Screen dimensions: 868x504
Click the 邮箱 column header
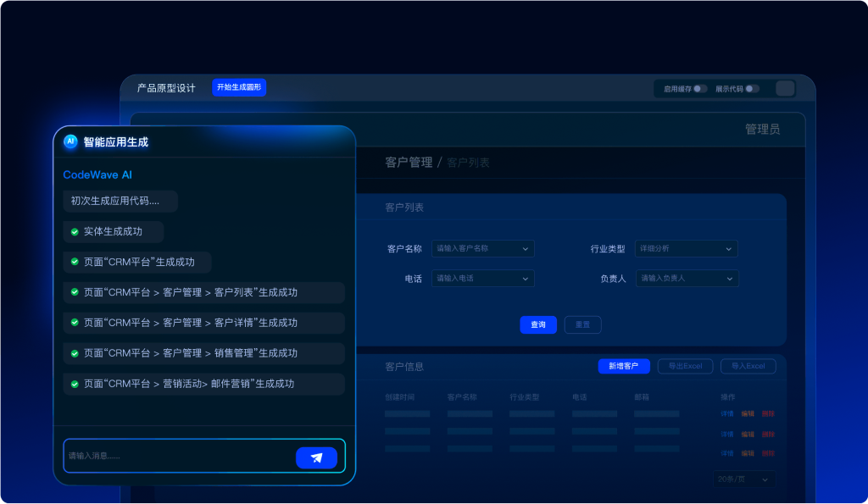coord(642,397)
